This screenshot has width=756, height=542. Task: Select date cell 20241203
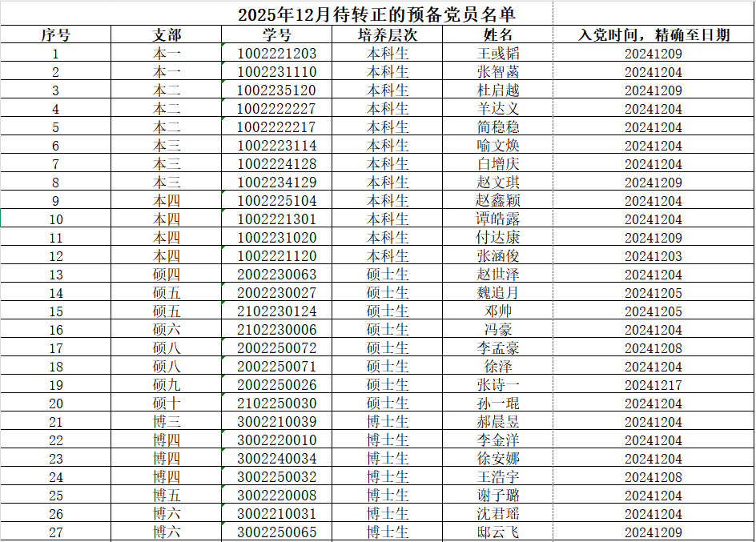(653, 256)
